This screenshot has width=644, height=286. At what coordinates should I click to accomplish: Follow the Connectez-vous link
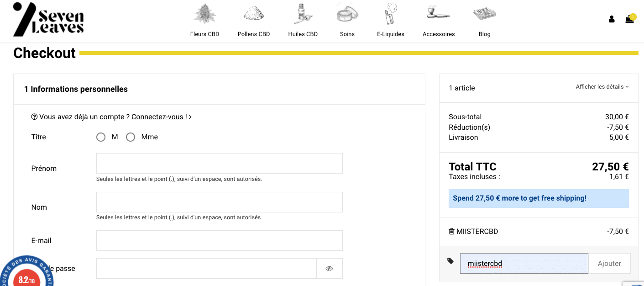(x=159, y=117)
